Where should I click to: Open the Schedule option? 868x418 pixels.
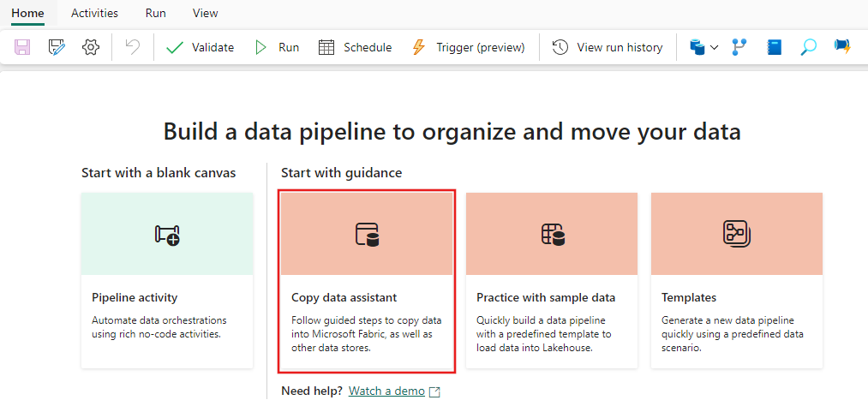pyautogui.click(x=355, y=48)
